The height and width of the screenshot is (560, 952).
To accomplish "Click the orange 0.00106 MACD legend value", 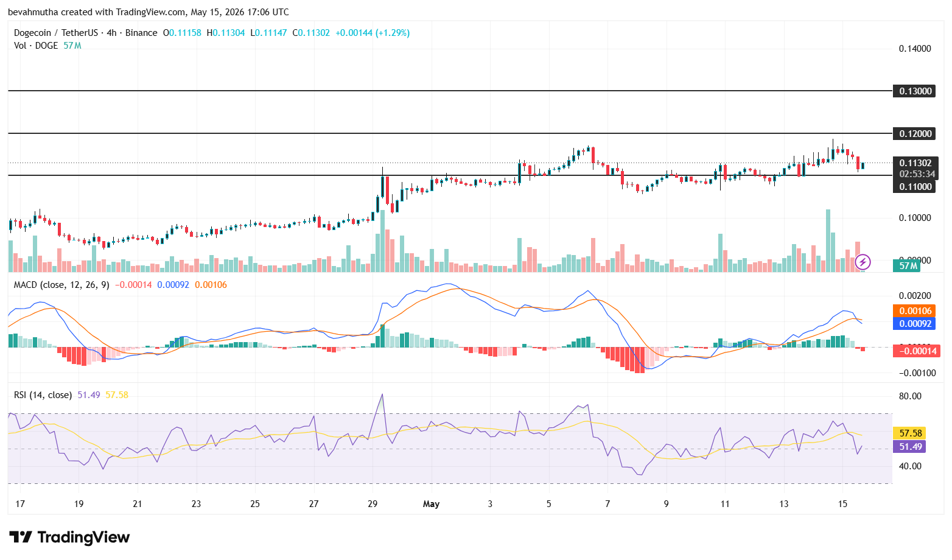I will [211, 285].
